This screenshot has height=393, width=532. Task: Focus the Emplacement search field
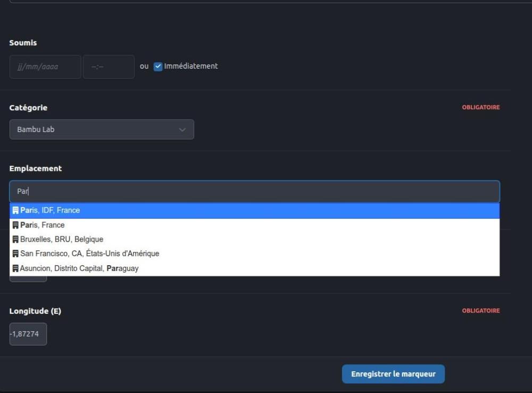coord(254,191)
